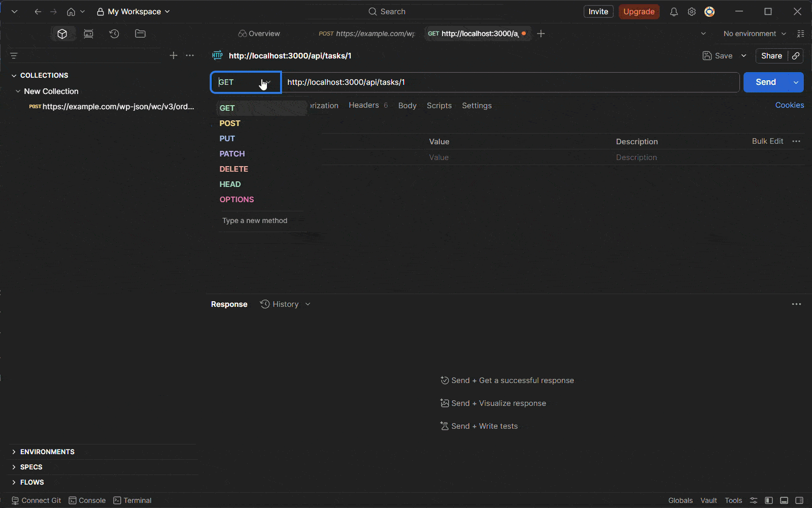Open the My Workspace dropdown
Viewport: 812px width, 508px height.
pos(133,12)
